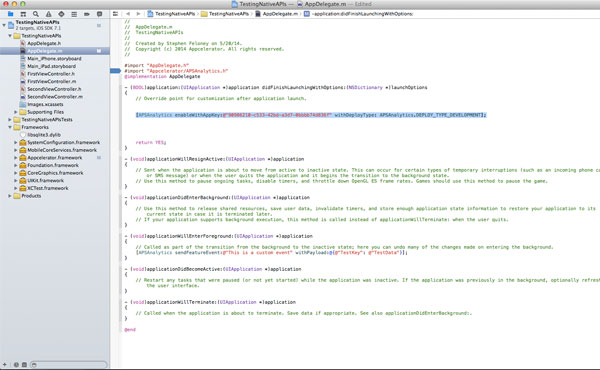This screenshot has height=370, width=600.
Task: Select libsqlite3.dylib library
Action: pos(44,135)
